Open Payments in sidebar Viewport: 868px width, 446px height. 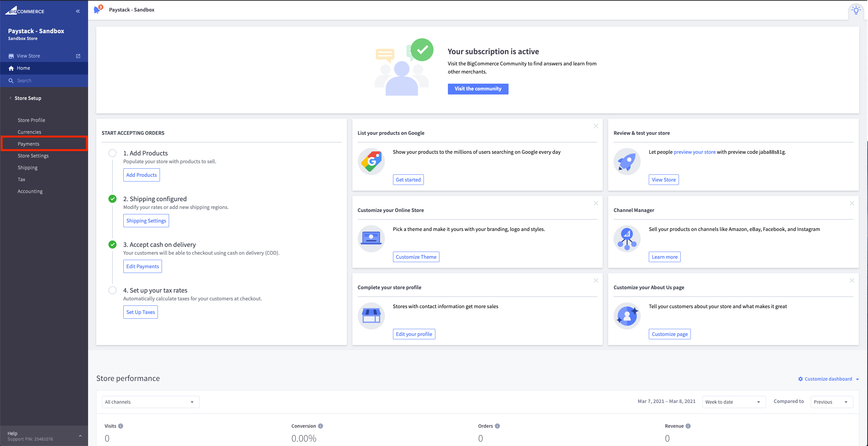[x=28, y=144]
